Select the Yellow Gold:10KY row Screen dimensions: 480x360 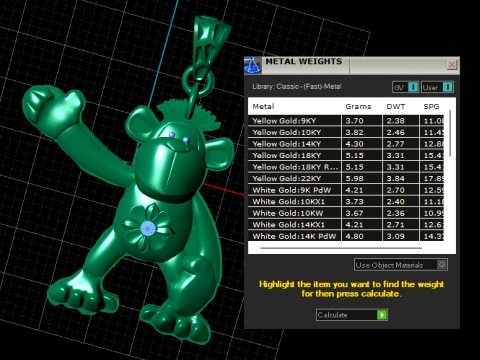346,132
